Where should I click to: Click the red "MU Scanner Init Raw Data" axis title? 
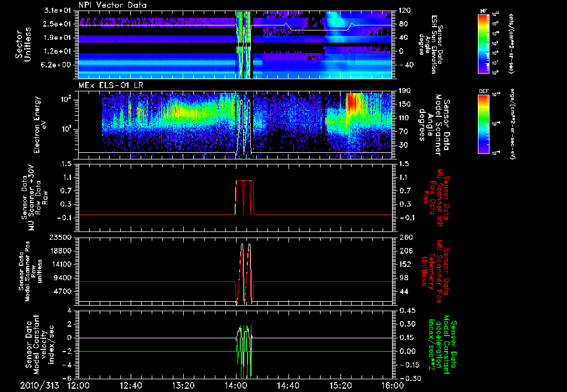(435, 198)
